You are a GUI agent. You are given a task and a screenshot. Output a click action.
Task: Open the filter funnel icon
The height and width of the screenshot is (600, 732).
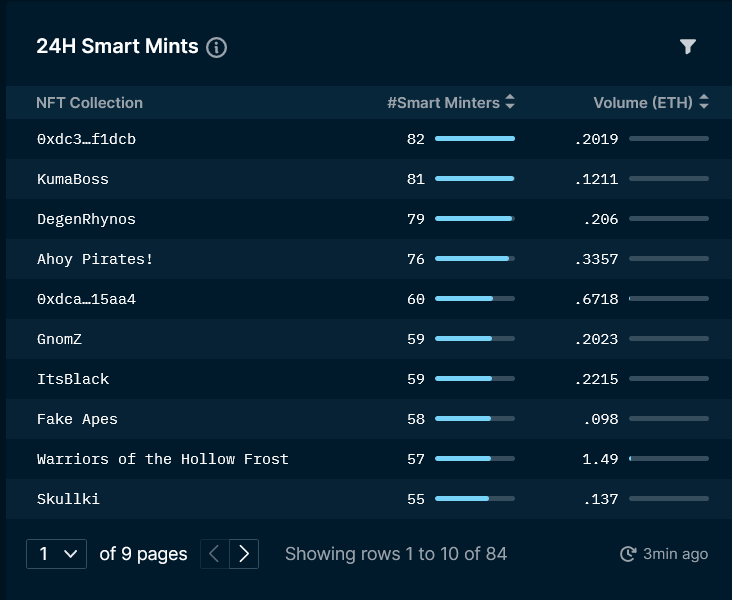point(688,46)
